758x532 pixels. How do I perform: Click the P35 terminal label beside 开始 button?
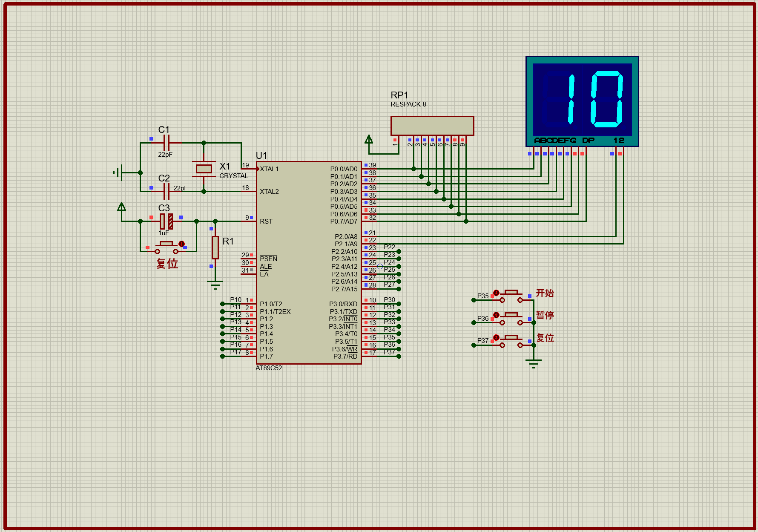[x=483, y=296]
